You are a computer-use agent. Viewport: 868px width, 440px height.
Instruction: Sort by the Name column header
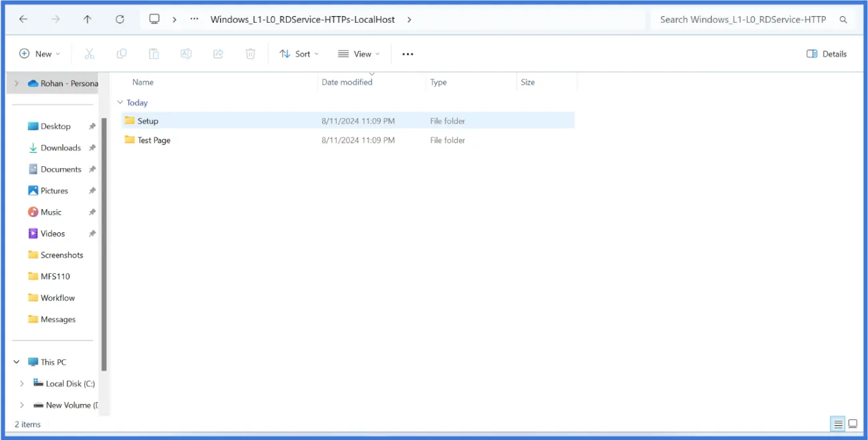(143, 82)
